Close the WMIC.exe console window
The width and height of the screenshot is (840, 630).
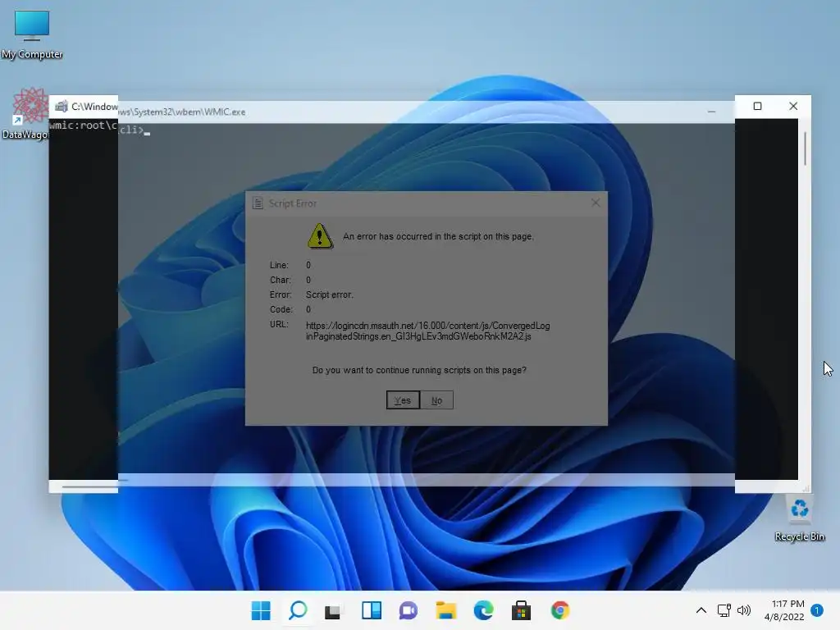[x=793, y=106]
